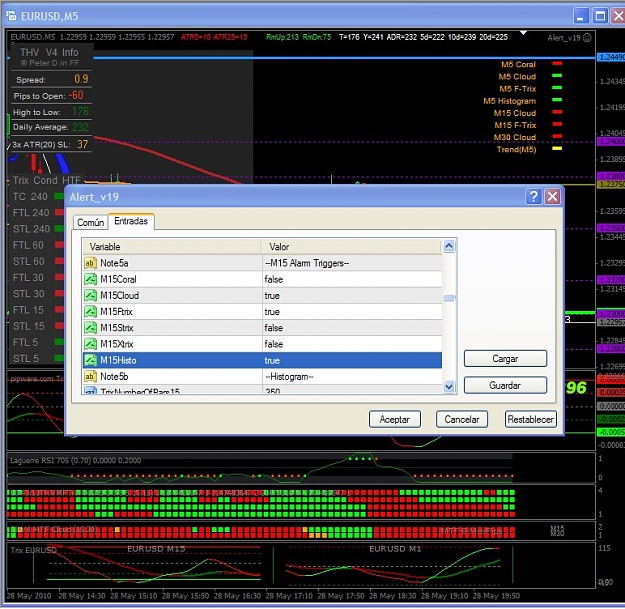The image size is (625, 609).
Task: Switch to the Común tab
Action: 90,222
